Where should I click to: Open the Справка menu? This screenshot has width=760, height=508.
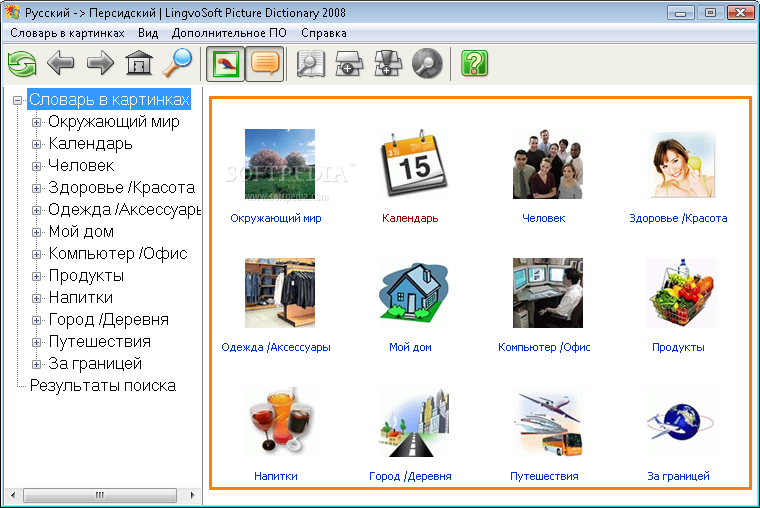tap(324, 33)
